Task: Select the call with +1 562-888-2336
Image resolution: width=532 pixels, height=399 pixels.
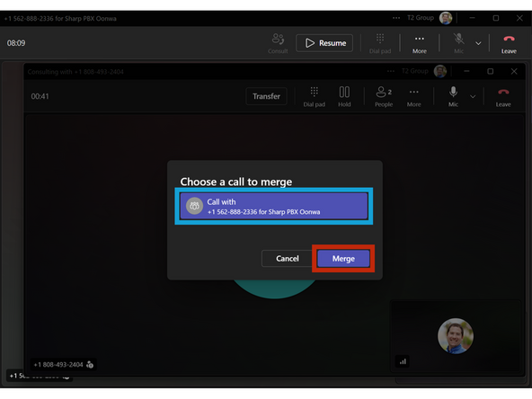Action: coord(274,207)
